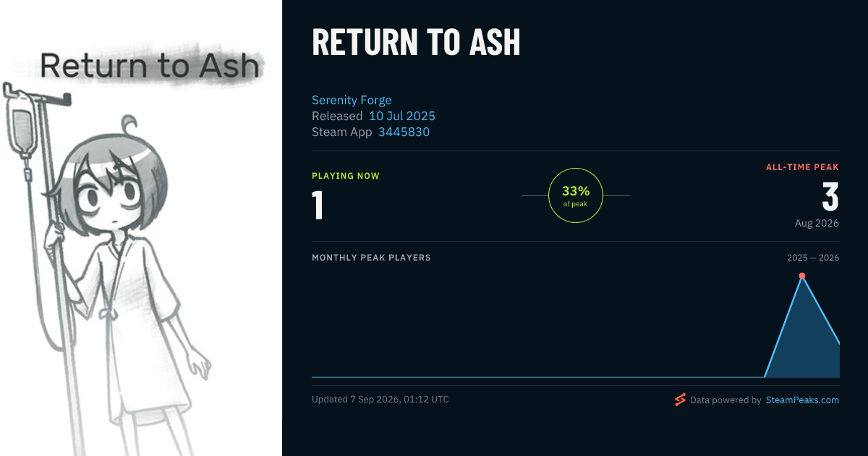The height and width of the screenshot is (456, 868).
Task: Click the Return to Ash cover artwork
Action: (141, 228)
